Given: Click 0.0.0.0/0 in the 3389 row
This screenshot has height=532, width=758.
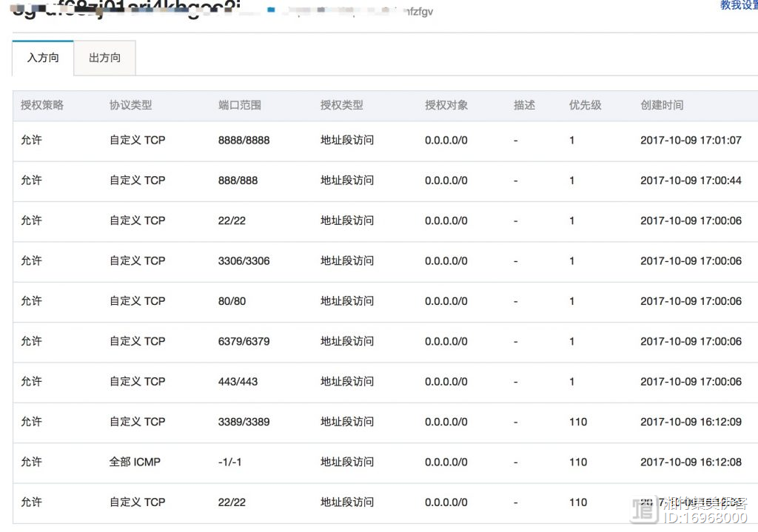Looking at the screenshot, I should coord(446,422).
